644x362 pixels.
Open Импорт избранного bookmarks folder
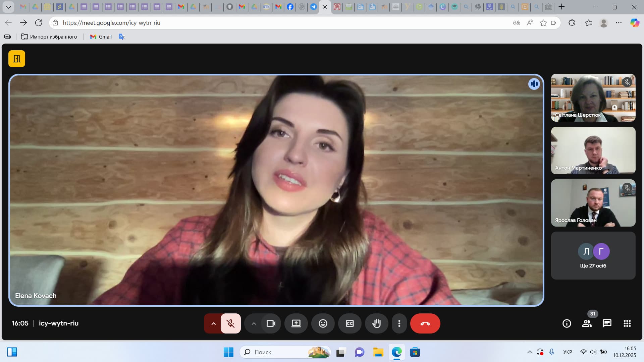[x=49, y=37]
